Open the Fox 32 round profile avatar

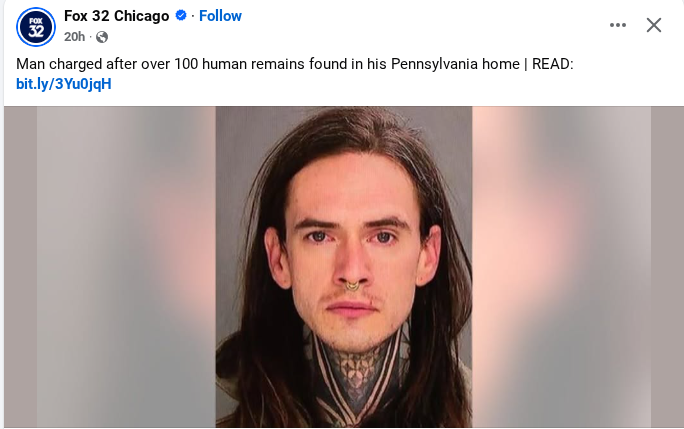click(x=36, y=27)
